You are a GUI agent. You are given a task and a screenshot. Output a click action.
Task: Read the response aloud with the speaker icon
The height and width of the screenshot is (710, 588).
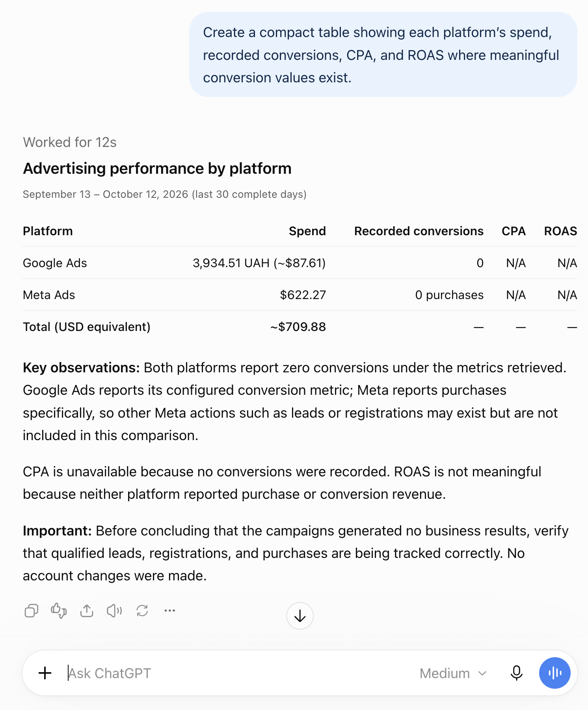(x=114, y=611)
